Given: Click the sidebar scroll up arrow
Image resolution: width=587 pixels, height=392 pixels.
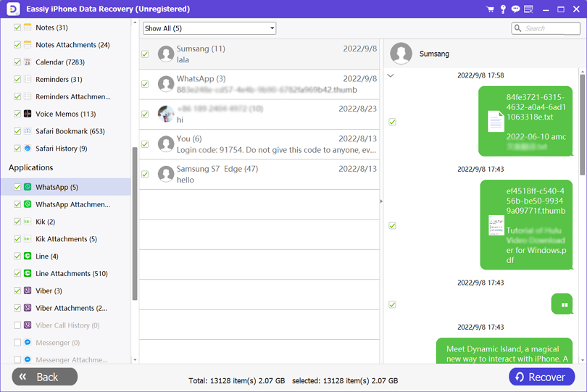Looking at the screenshot, I should point(135,23).
